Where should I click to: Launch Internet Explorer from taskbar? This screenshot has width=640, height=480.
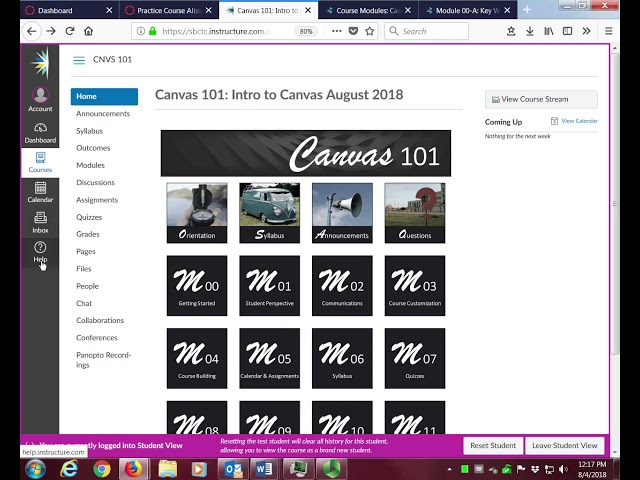tap(69, 469)
